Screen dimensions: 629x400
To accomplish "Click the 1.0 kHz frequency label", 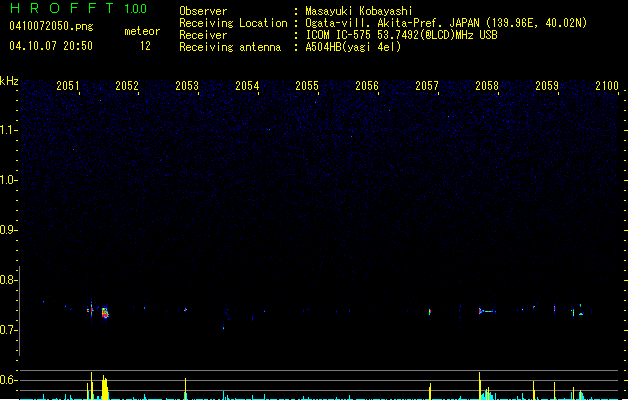I will point(8,180).
